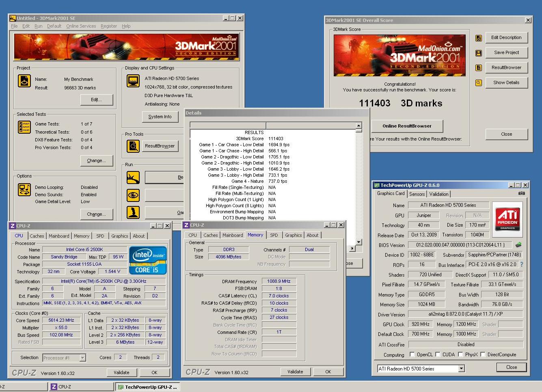Click the Core Speed 5614.23 MHz field

(x=61, y=320)
